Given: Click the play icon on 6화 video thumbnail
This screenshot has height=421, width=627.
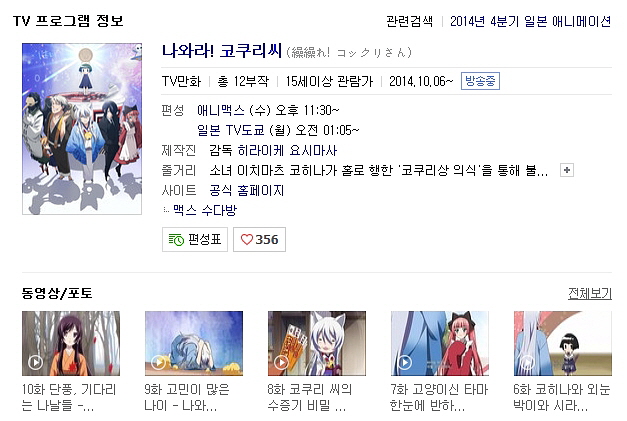Looking at the screenshot, I should pos(527,362).
